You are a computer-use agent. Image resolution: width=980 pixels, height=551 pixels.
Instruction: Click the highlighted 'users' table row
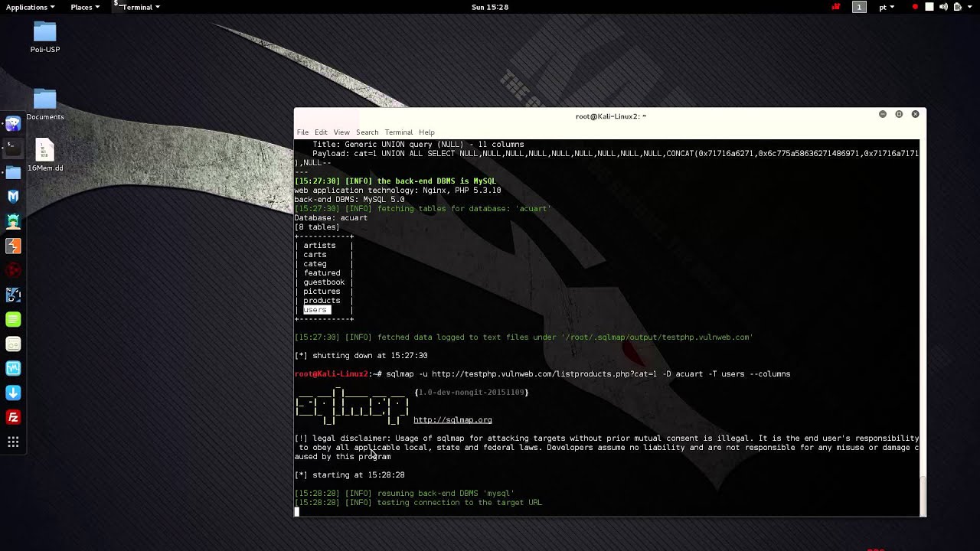coord(316,310)
